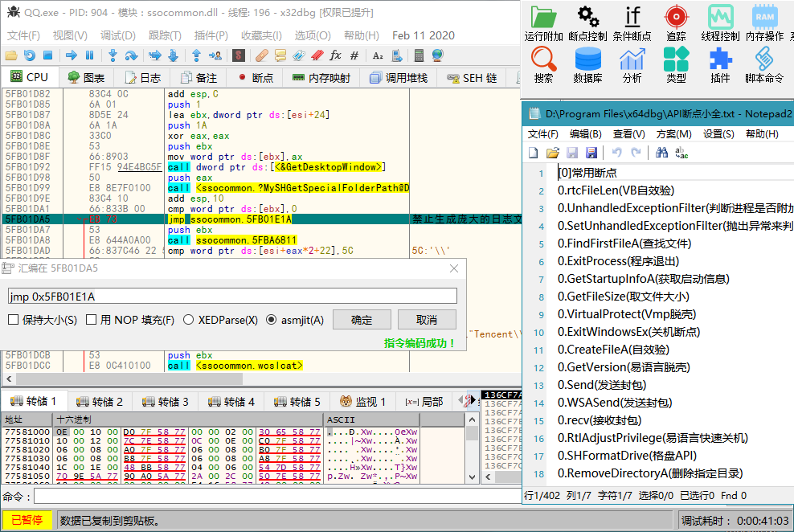Open the 插件(P) menu in debugger
The width and height of the screenshot is (794, 532).
click(211, 35)
